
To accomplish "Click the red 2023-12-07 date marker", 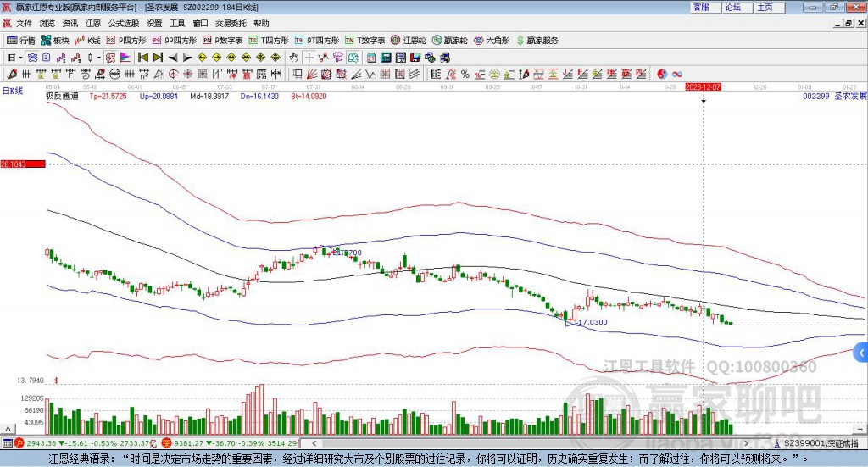I will 703,86.
